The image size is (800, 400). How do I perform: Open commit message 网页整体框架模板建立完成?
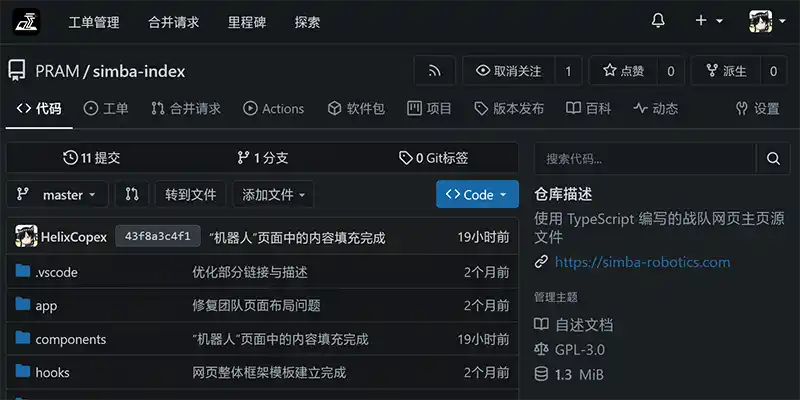(x=269, y=372)
